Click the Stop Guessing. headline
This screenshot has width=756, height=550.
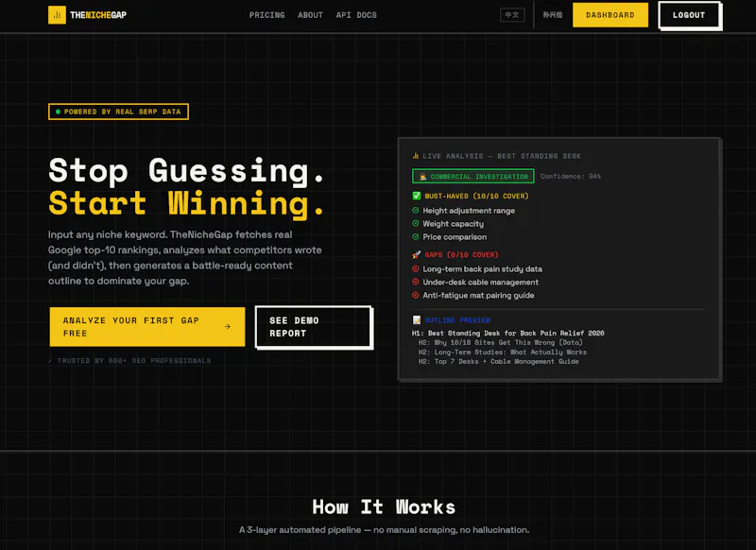[186, 171]
